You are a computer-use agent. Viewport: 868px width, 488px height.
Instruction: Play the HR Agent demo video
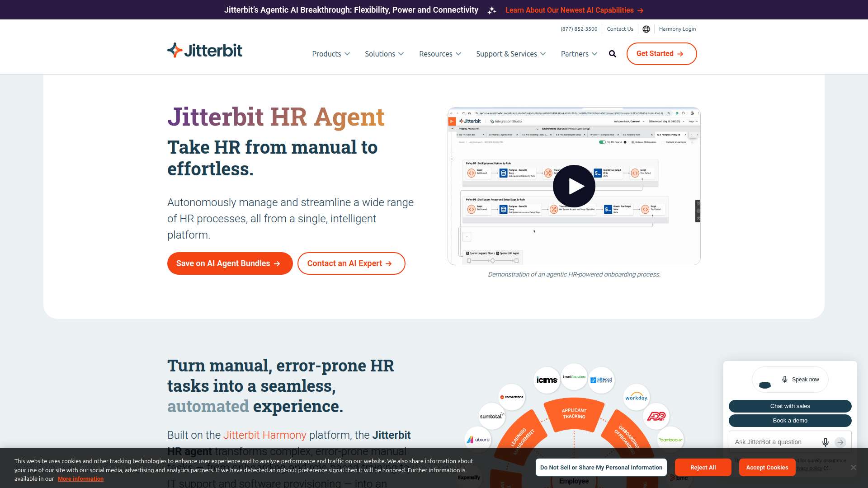574,186
